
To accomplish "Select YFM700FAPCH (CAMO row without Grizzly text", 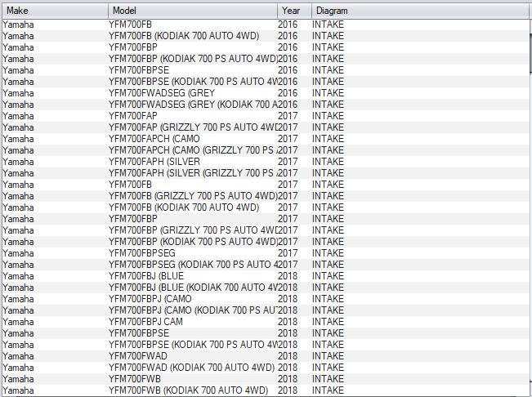I will pos(266,139).
